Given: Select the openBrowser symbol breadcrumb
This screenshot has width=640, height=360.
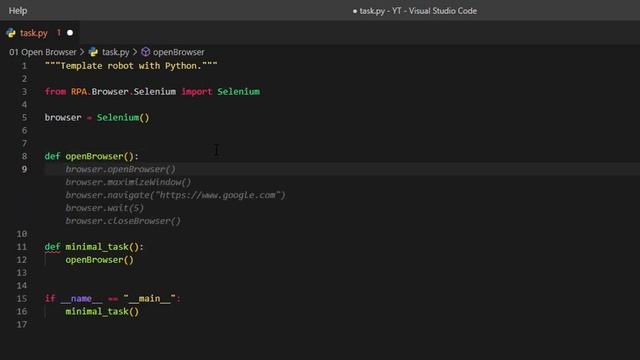Looking at the screenshot, I should point(178,52).
